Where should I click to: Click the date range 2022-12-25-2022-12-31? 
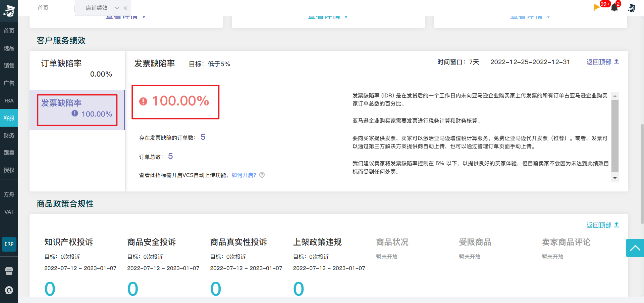(x=530, y=62)
